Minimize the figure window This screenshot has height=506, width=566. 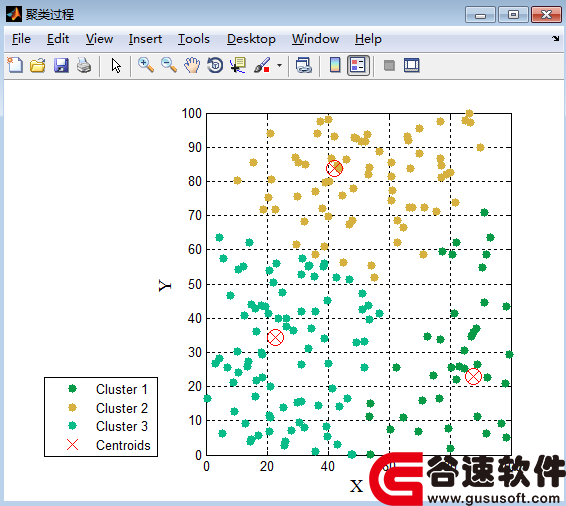coord(480,15)
